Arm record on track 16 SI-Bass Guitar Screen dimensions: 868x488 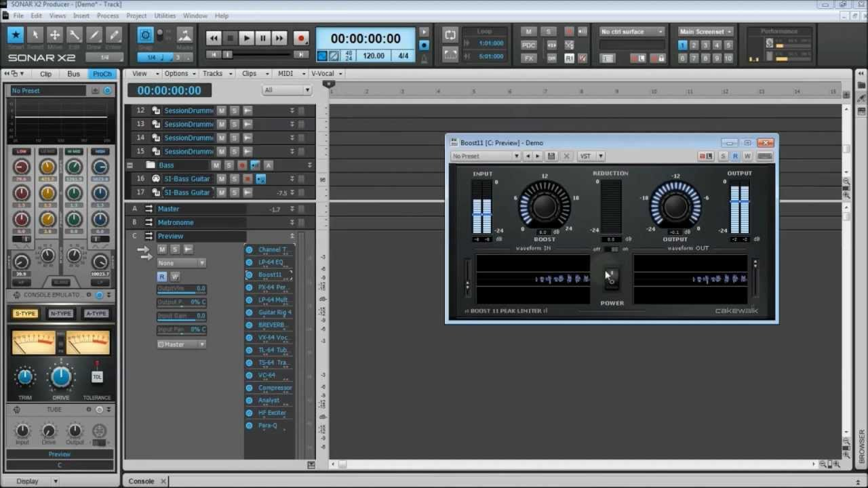pos(248,179)
